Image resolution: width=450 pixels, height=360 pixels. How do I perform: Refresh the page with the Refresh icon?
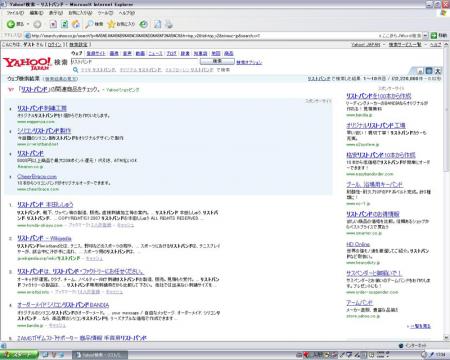(x=65, y=24)
